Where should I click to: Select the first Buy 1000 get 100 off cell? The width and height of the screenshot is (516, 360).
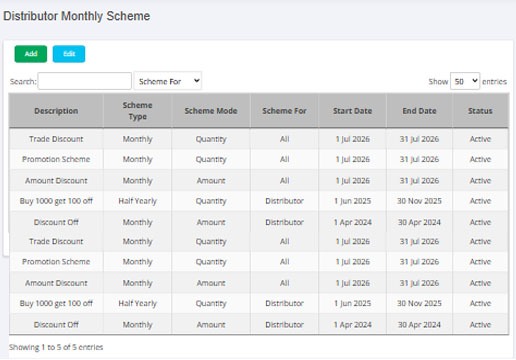tap(56, 201)
